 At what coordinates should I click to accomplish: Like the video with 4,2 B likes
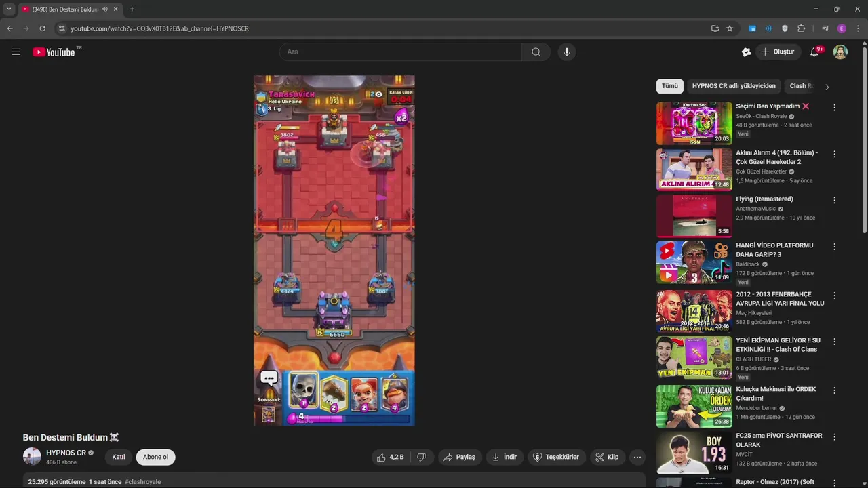(x=390, y=457)
